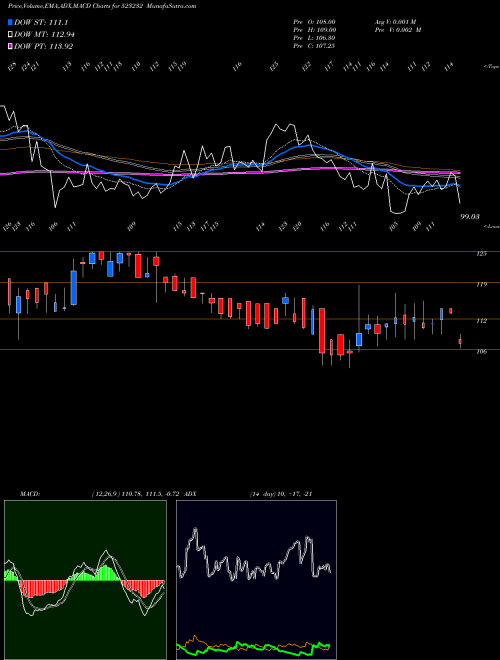Click the 'ADX' panel heading

(192, 494)
